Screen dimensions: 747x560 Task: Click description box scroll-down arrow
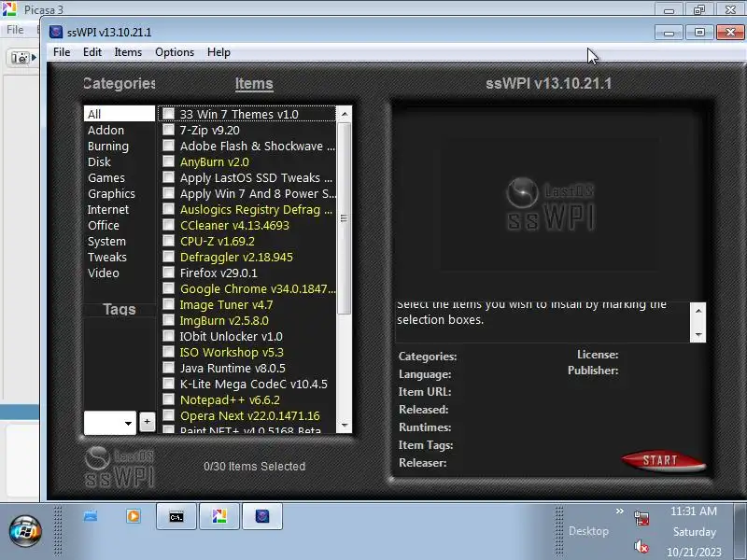coord(698,334)
